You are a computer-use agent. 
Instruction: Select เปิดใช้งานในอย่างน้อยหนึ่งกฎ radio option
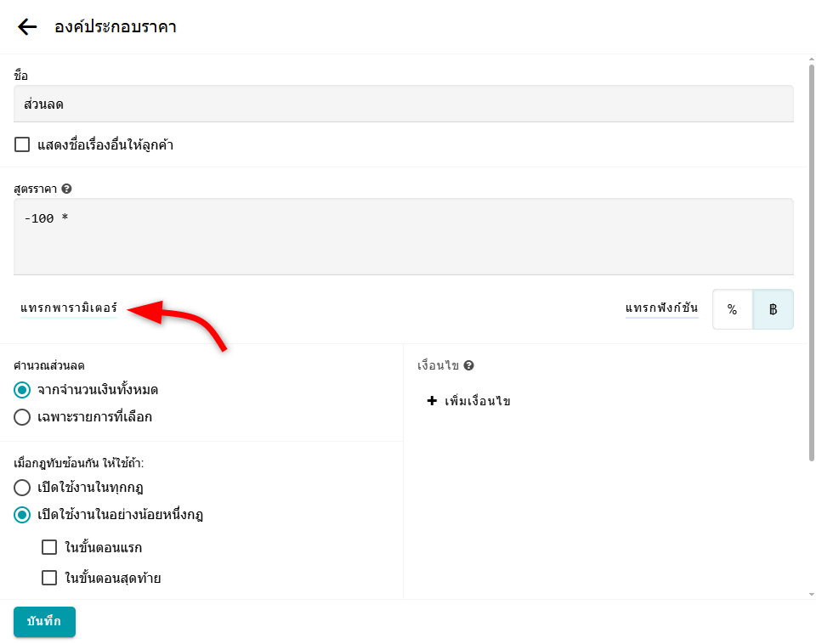coord(22,515)
